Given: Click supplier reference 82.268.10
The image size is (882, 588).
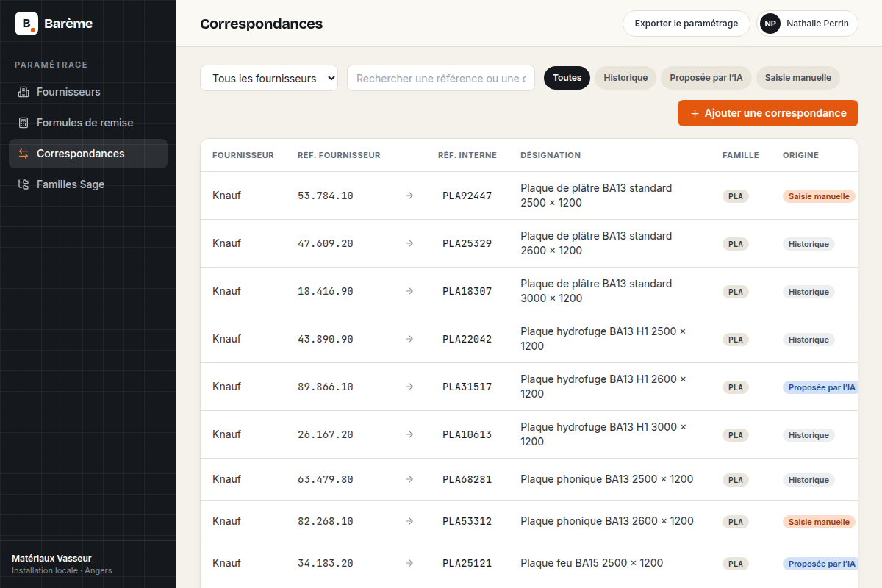Looking at the screenshot, I should [x=326, y=521].
